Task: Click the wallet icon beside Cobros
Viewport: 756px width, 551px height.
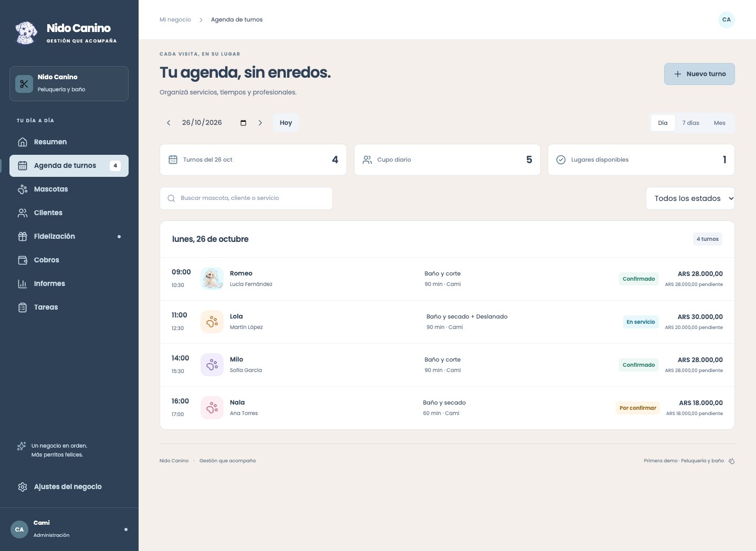Action: pos(23,260)
